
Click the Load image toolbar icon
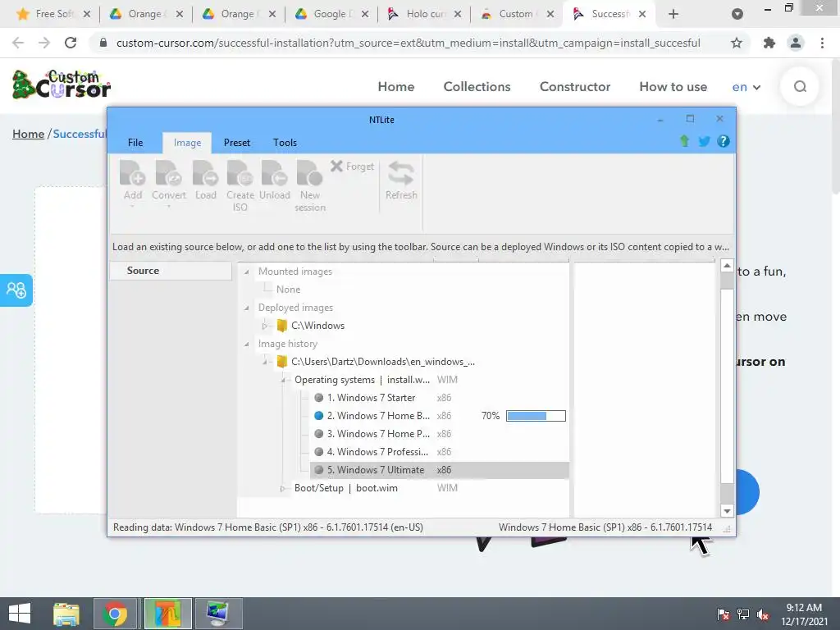(206, 180)
